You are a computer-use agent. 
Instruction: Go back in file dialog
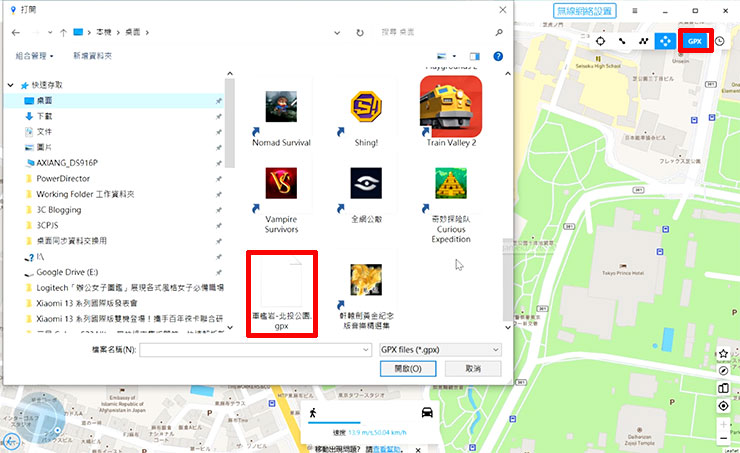[x=16, y=32]
